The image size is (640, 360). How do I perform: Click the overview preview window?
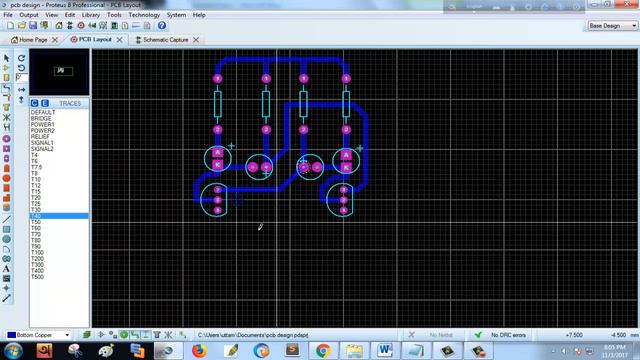click(59, 72)
